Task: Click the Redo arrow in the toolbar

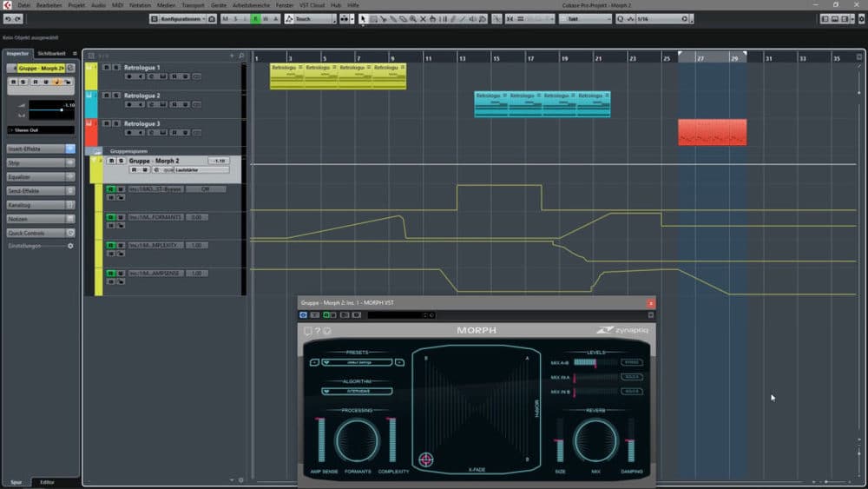Action: [17, 19]
